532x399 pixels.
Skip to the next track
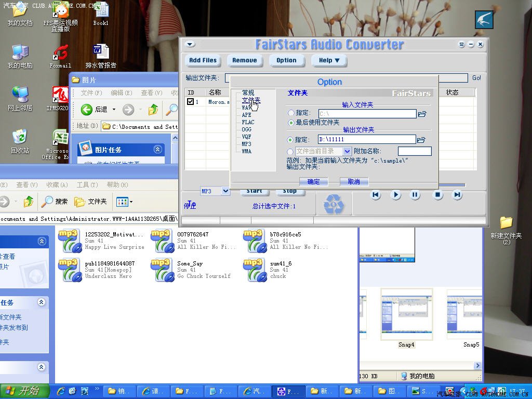(x=457, y=195)
